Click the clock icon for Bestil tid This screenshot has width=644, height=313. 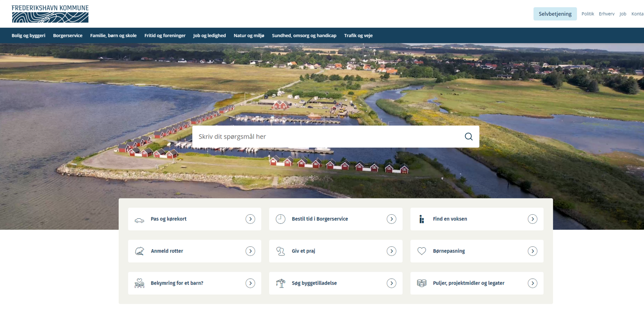coord(281,219)
